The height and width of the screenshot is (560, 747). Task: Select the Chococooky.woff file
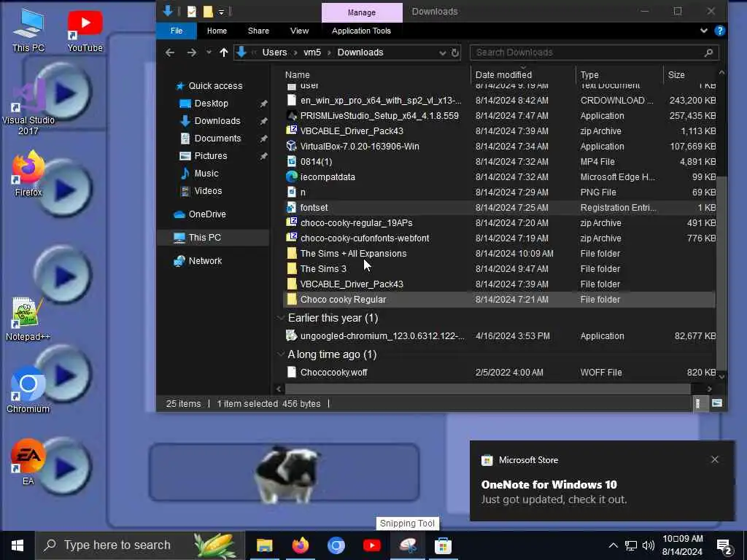click(500, 373)
